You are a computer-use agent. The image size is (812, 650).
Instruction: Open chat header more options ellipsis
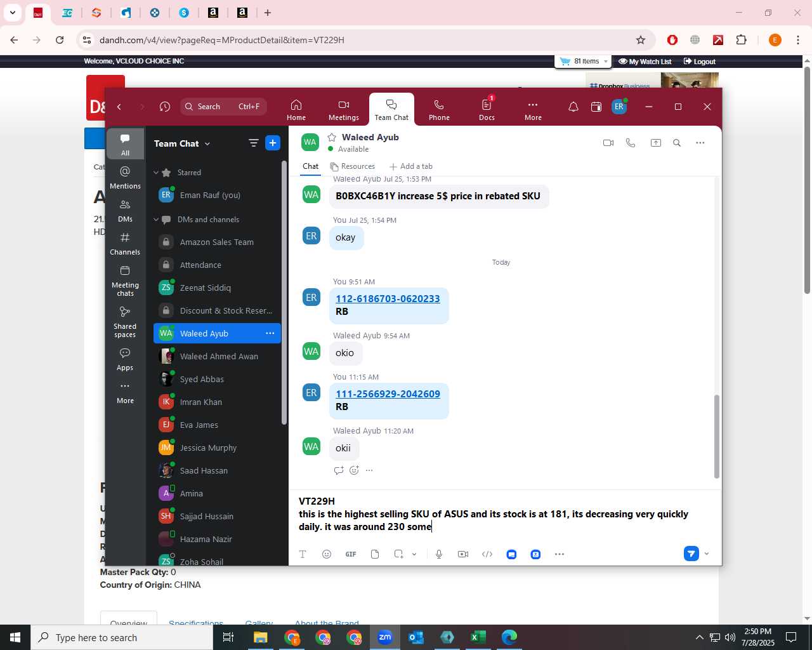point(700,143)
